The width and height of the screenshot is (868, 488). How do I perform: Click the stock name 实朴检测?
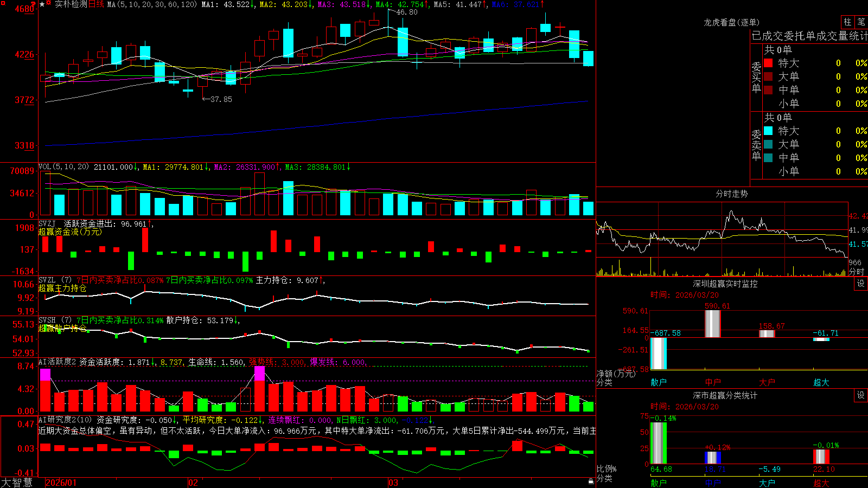pos(71,4)
